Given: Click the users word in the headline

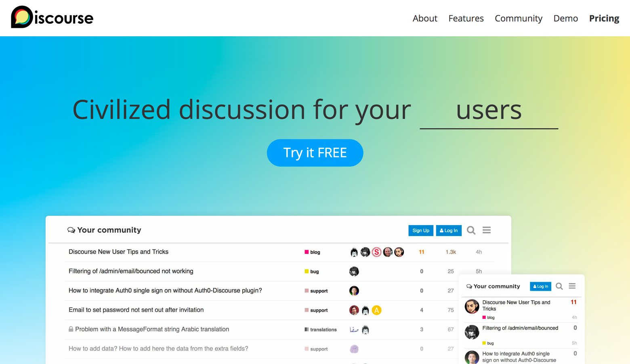Looking at the screenshot, I should click(x=489, y=110).
